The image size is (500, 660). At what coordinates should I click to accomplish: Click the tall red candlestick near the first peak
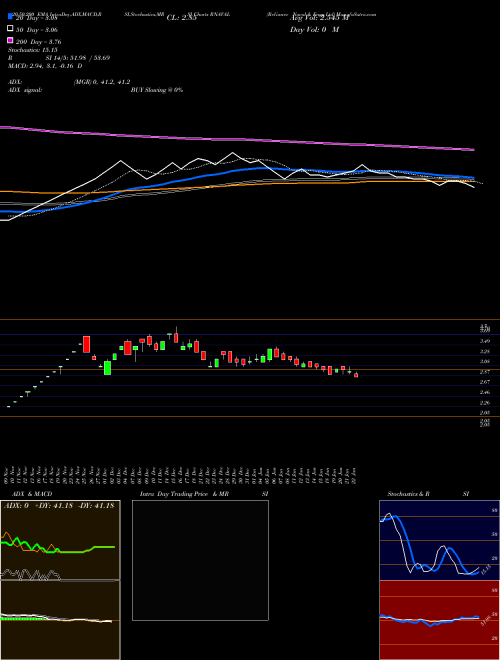pos(87,344)
